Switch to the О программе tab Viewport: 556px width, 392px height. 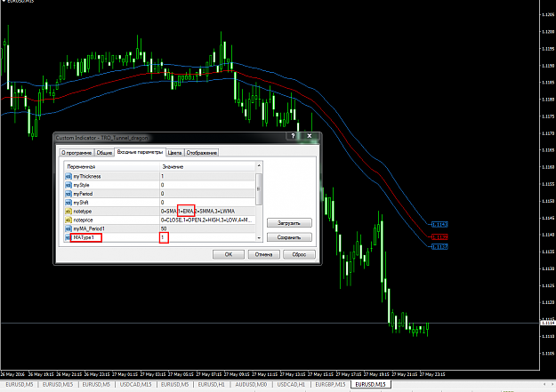77,153
